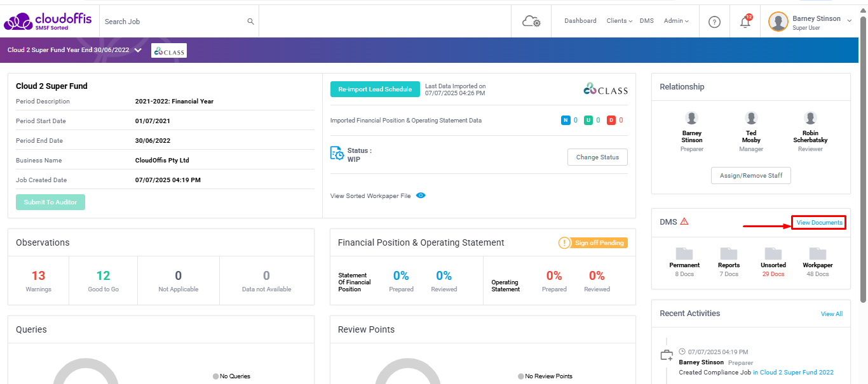Click Assign/Remove Staff button
Image resolution: width=868 pixels, height=384 pixels.
[x=751, y=176]
